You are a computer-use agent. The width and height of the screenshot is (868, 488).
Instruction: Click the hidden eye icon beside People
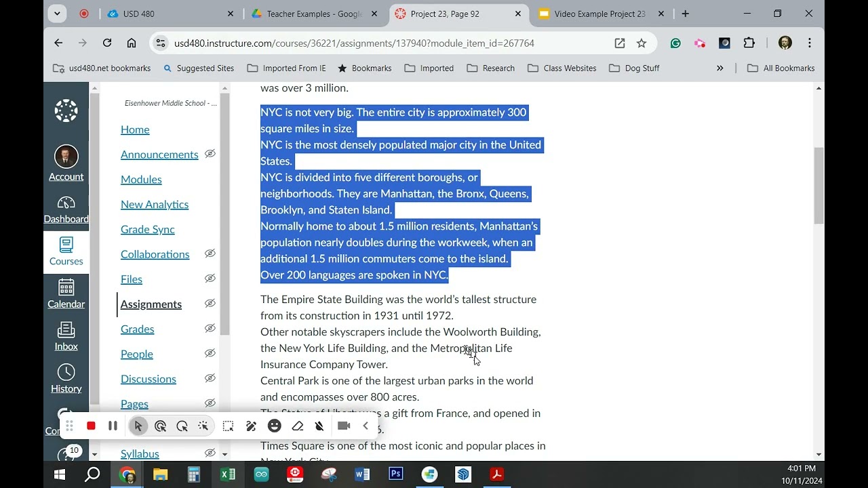(x=210, y=353)
